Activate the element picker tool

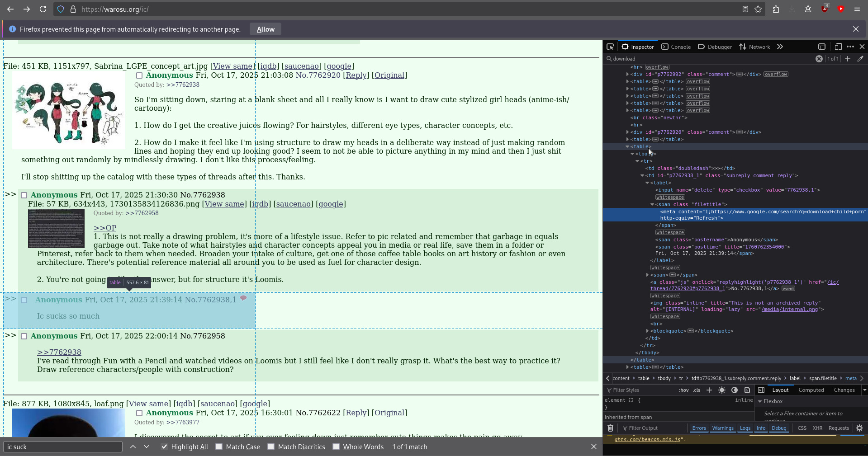point(610,47)
